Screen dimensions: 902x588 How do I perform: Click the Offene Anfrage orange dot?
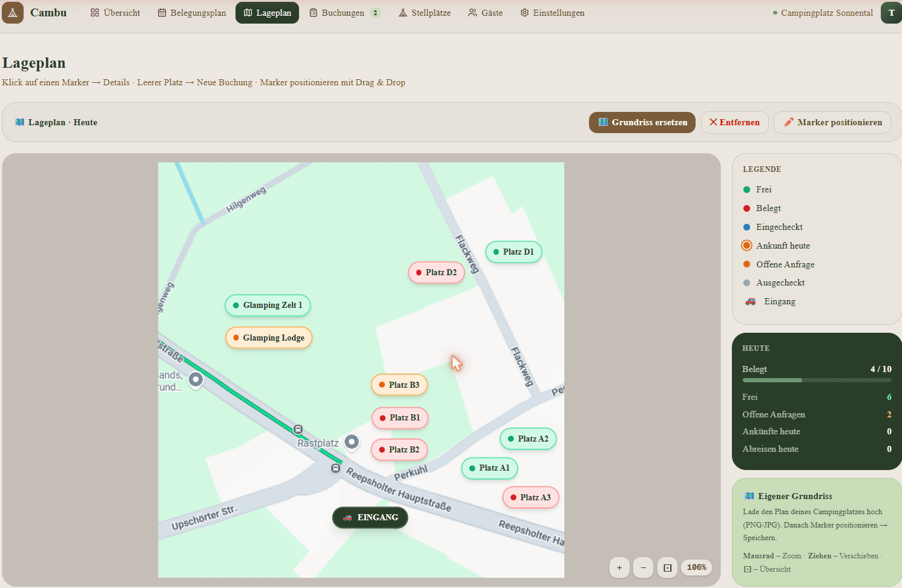(746, 264)
